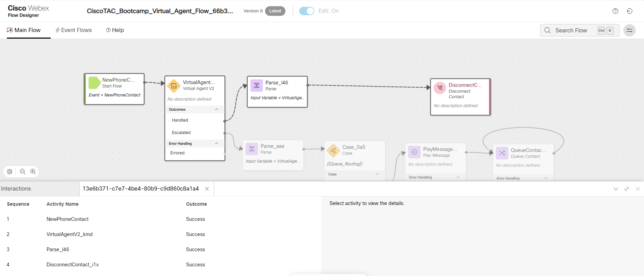Select the QueueContact node title
644x276 pixels.
click(528, 150)
